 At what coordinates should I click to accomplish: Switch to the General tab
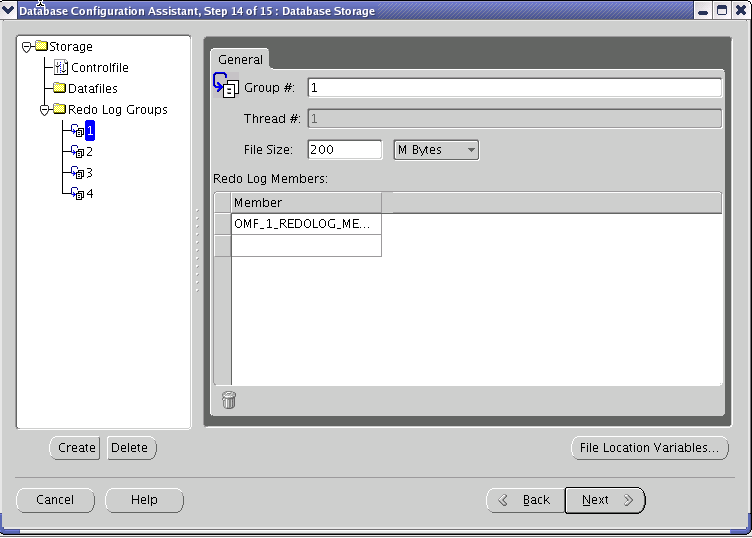(240, 59)
